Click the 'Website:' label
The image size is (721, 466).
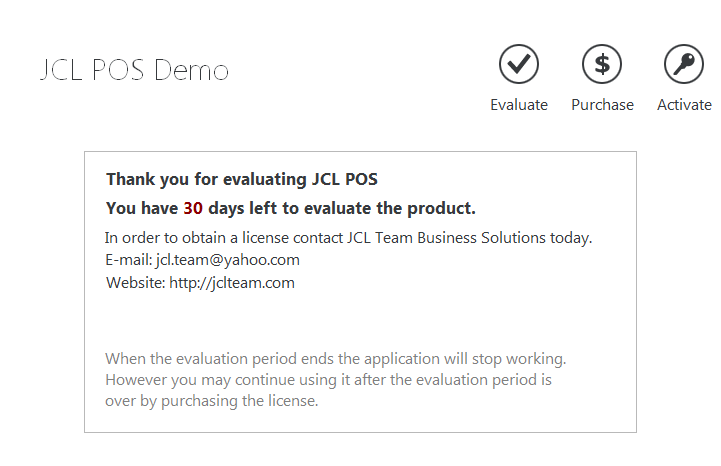pos(135,283)
